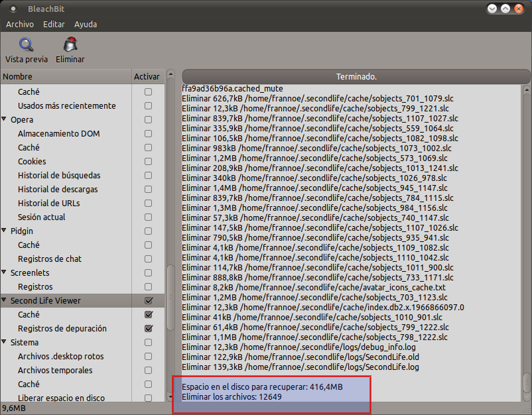Image resolution: width=532 pixels, height=415 pixels.
Task: Open the Archivo menu
Action: coord(20,25)
